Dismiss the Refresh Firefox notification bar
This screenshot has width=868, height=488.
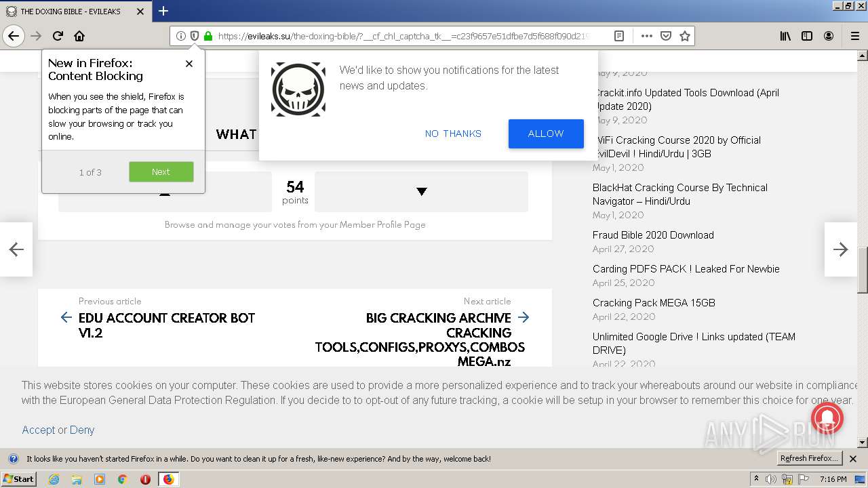pos(853,459)
